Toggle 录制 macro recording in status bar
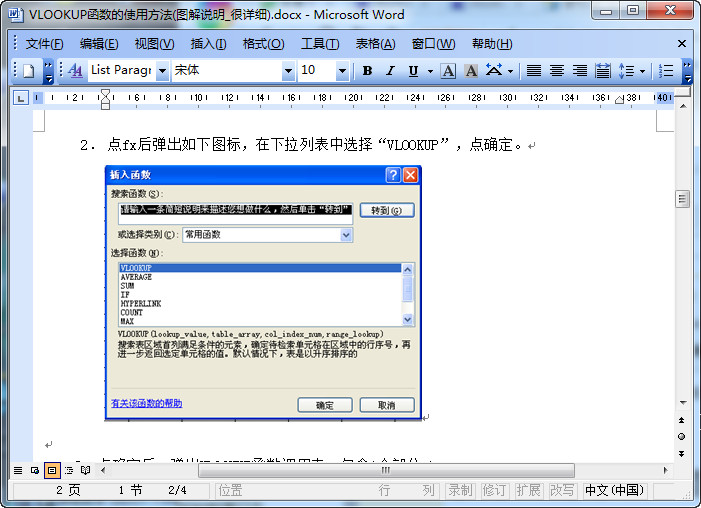The height and width of the screenshot is (508, 701). point(460,490)
